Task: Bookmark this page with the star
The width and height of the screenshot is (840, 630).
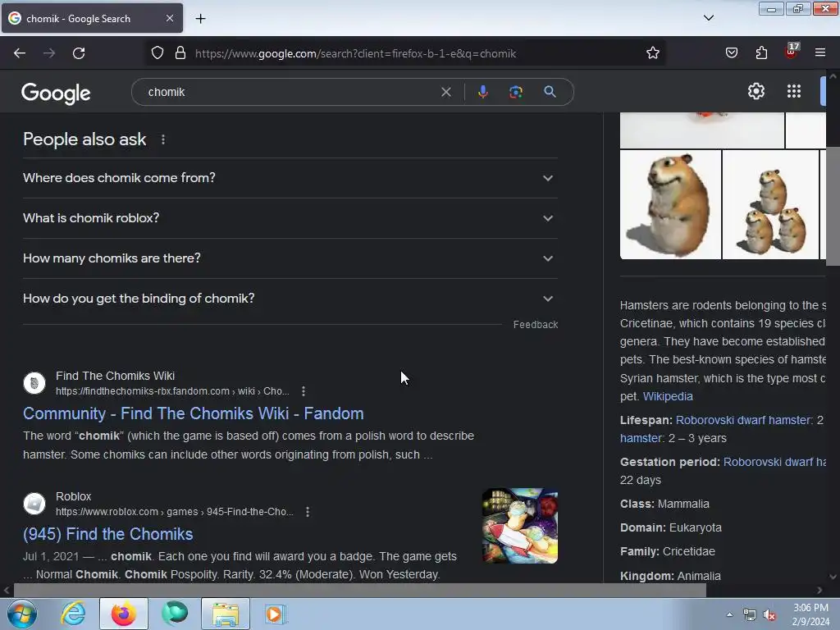Action: (x=652, y=53)
